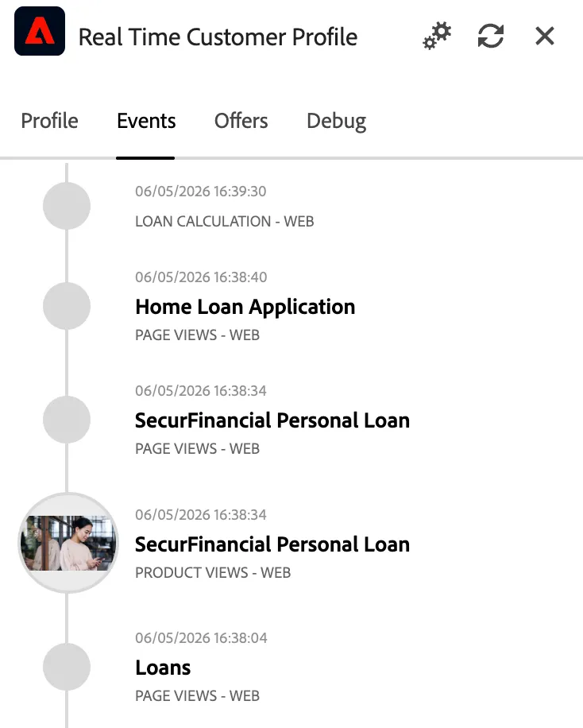Click the Adobe logo icon
The image size is (583, 728).
tap(40, 31)
